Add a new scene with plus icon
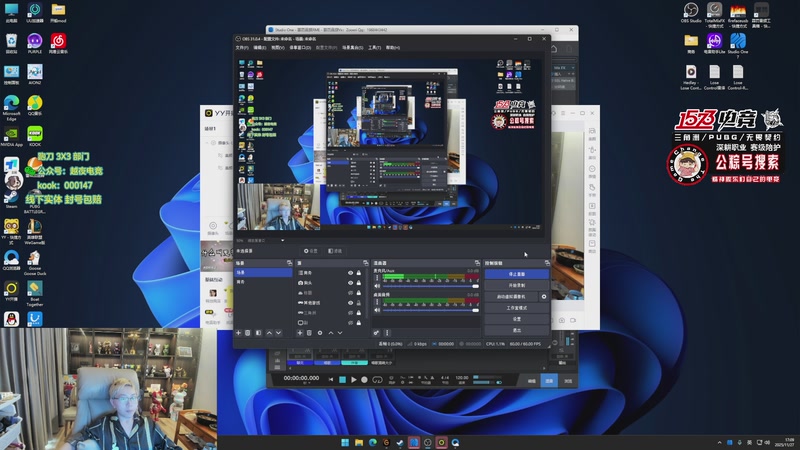This screenshot has height=450, width=800. tap(238, 333)
